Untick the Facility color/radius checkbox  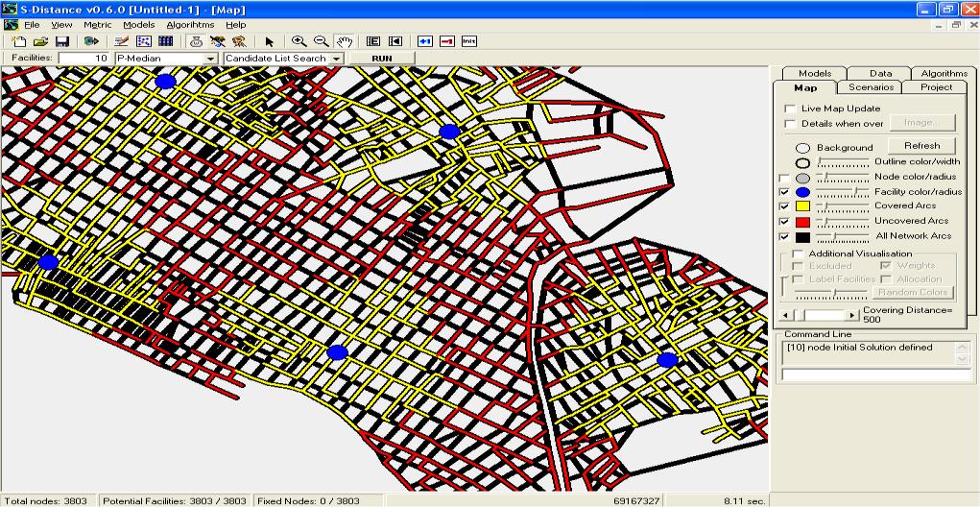(x=784, y=192)
